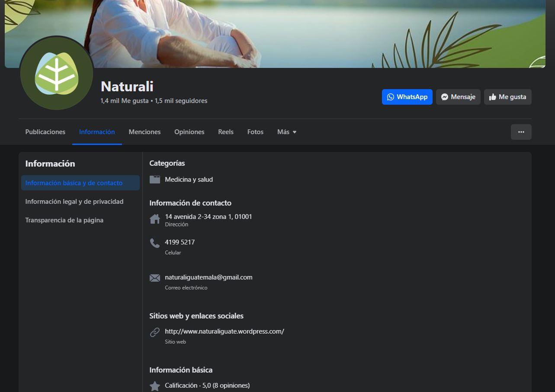Go to the Menciones tab
The image size is (555, 392).
click(144, 132)
